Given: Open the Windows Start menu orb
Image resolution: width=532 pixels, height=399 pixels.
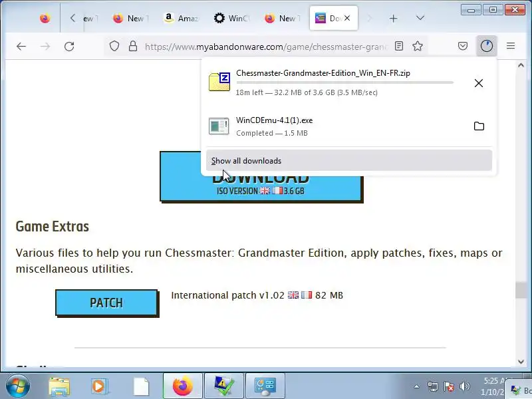Looking at the screenshot, I should (18, 386).
